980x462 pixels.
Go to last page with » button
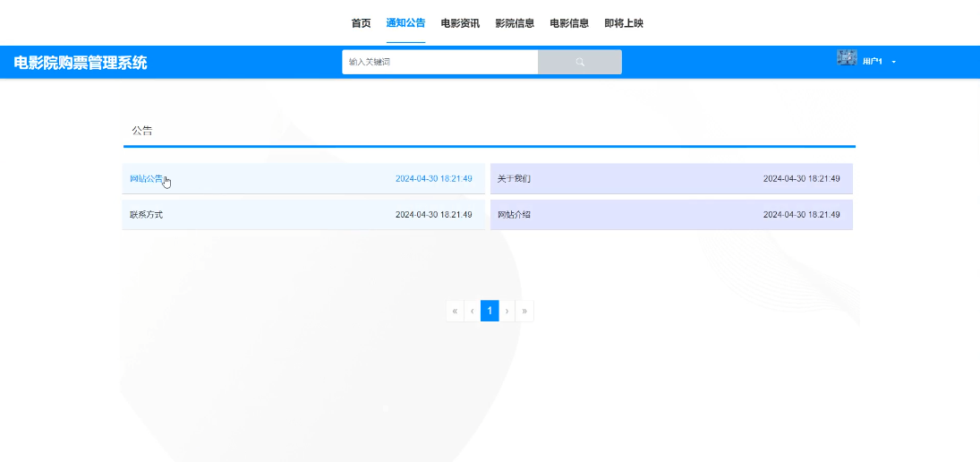tap(524, 311)
